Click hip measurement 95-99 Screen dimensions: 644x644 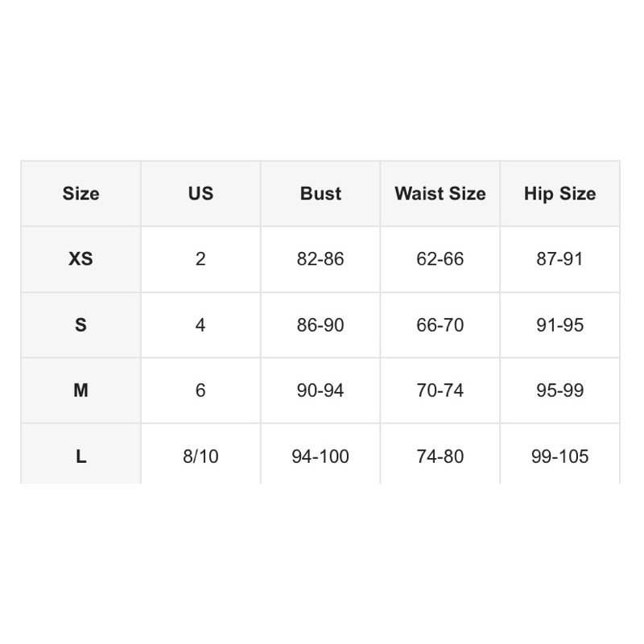pos(559,390)
